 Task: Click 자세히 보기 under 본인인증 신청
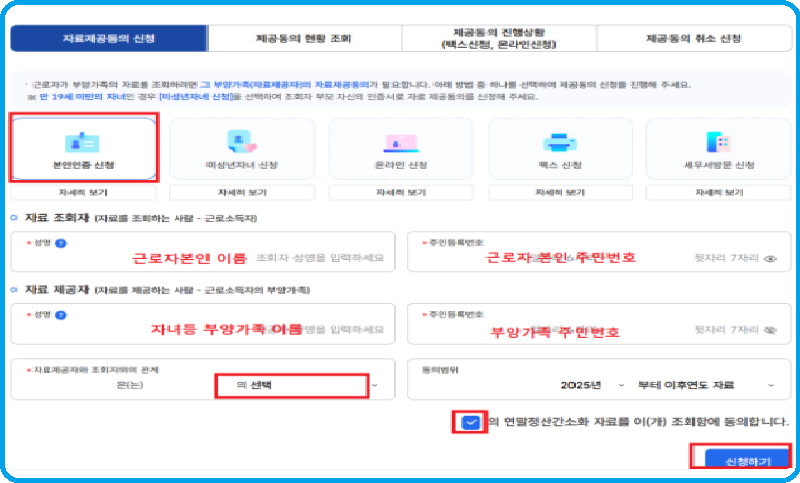click(83, 191)
